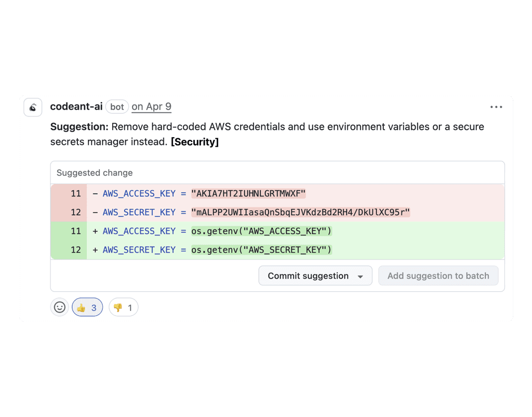This screenshot has height=417, width=532.
Task: Open the Commit suggestion dropdown arrow
Action: (x=361, y=276)
